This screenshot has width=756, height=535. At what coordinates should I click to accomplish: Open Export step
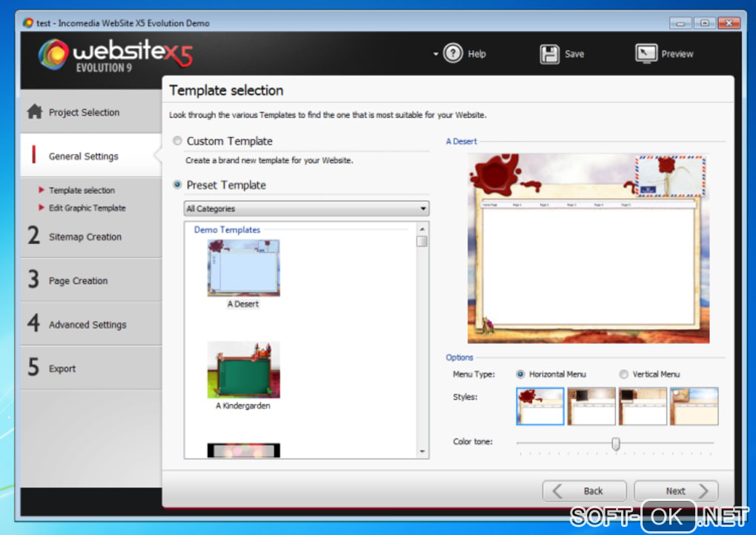point(91,368)
